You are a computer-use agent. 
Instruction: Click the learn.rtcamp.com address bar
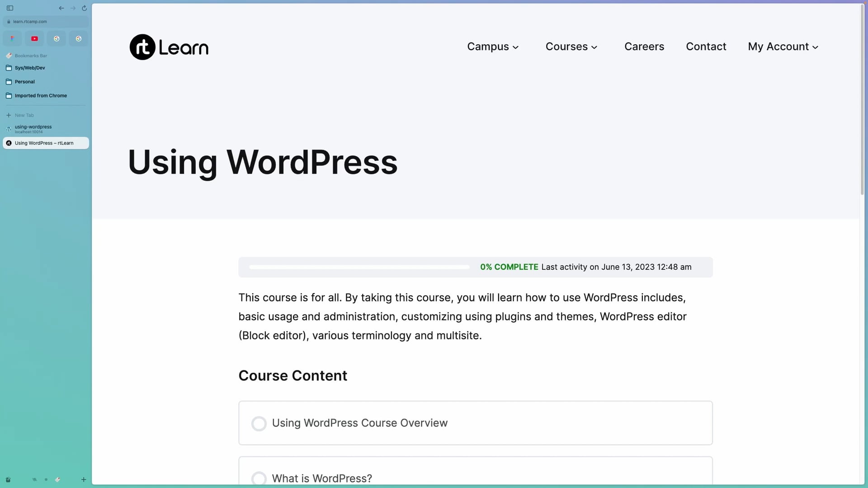coord(46,22)
